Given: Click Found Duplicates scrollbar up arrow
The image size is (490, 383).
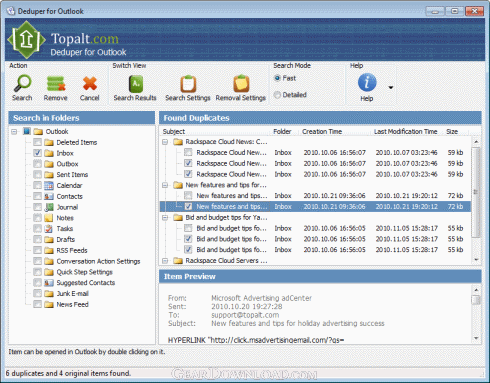Looking at the screenshot, I should [x=476, y=142].
